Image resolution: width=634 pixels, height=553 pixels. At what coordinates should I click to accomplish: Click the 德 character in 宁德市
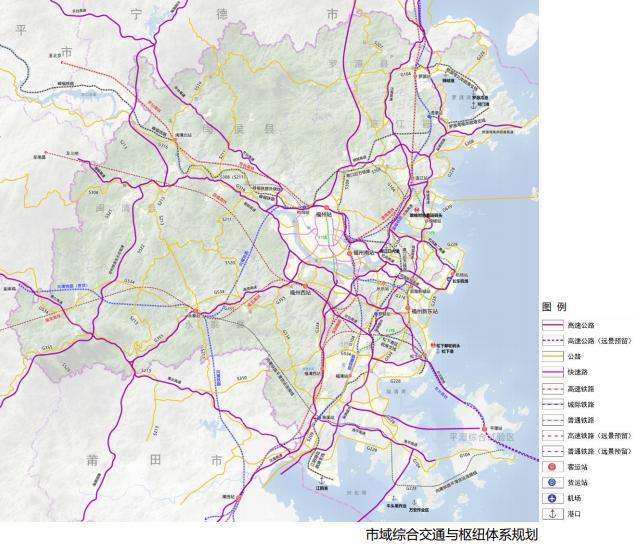click(x=222, y=15)
